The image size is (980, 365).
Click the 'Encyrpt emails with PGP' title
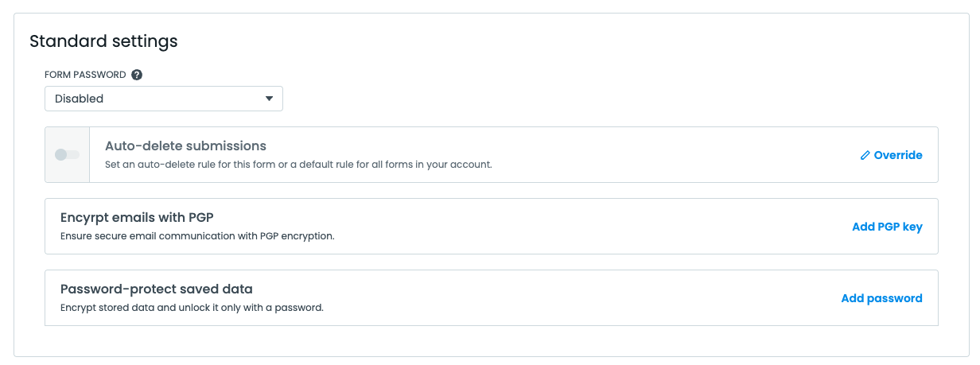137,217
